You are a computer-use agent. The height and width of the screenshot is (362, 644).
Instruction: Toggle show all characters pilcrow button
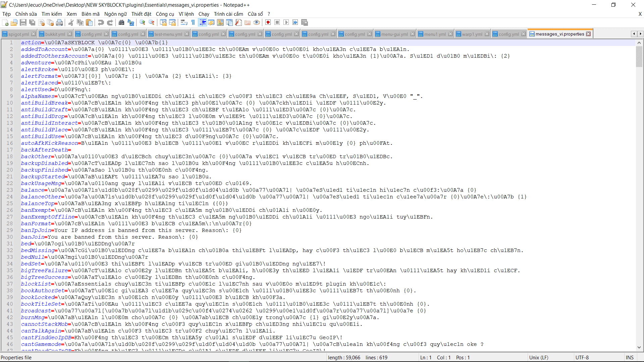[193, 22]
